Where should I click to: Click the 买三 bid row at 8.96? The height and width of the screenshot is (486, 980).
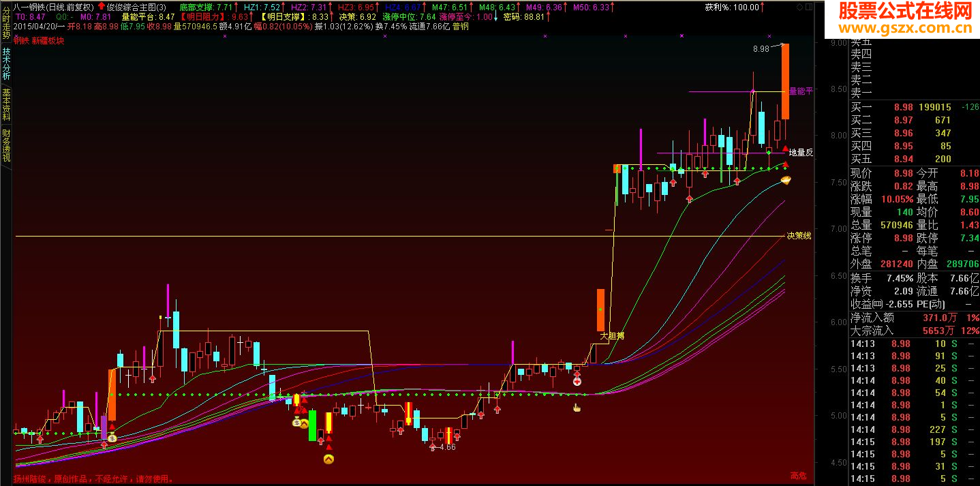[915, 133]
